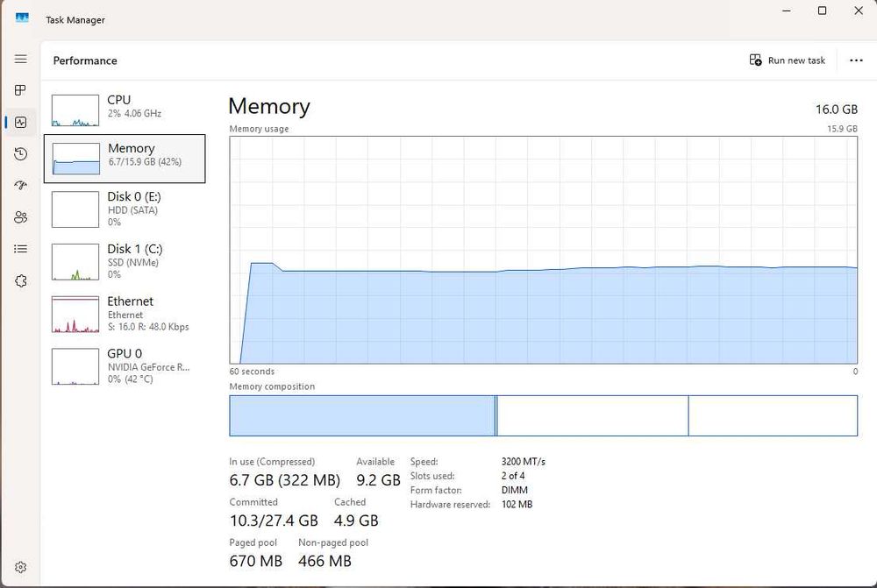Image resolution: width=877 pixels, height=588 pixels.
Task: Open the hamburger navigation menu
Action: (x=21, y=59)
